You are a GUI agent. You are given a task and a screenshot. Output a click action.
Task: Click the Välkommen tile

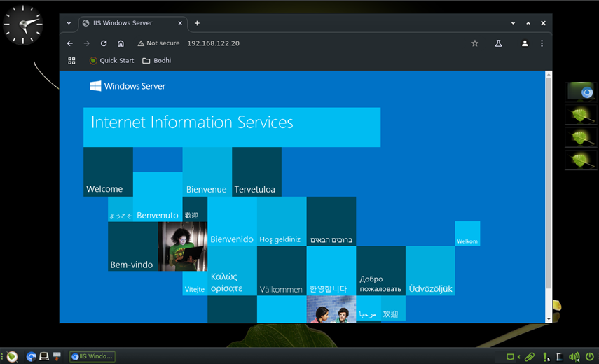pyautogui.click(x=282, y=271)
